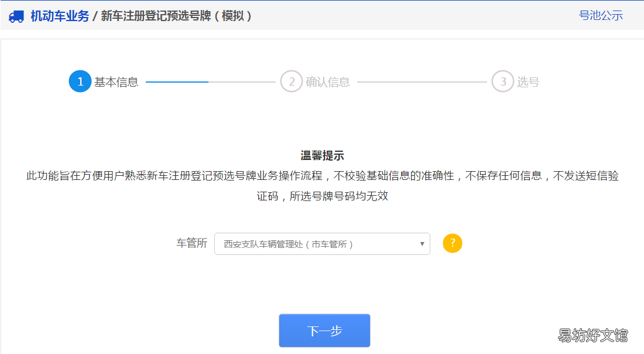Select step 3 circle 选号
Image resolution: width=644 pixels, height=354 pixels.
pos(503,81)
